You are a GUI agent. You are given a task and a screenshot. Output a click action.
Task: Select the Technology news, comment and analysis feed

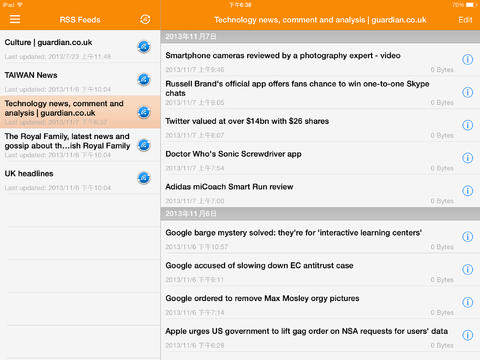[80, 112]
